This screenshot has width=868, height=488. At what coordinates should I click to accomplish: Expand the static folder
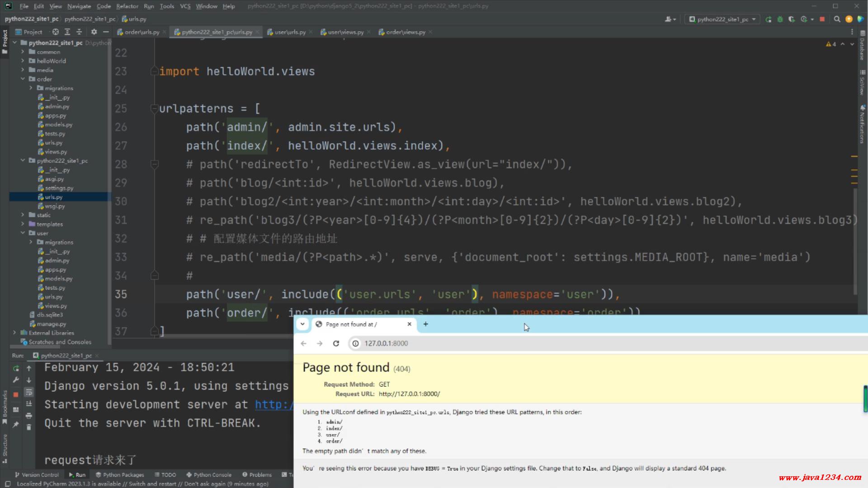23,215
